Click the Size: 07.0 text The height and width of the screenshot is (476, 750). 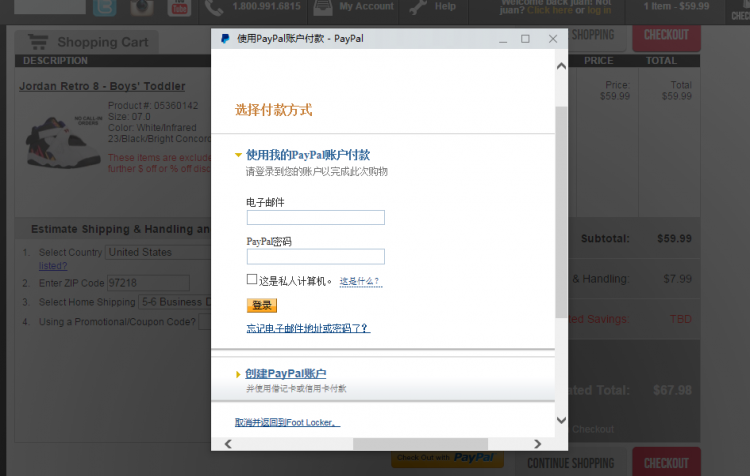129,117
